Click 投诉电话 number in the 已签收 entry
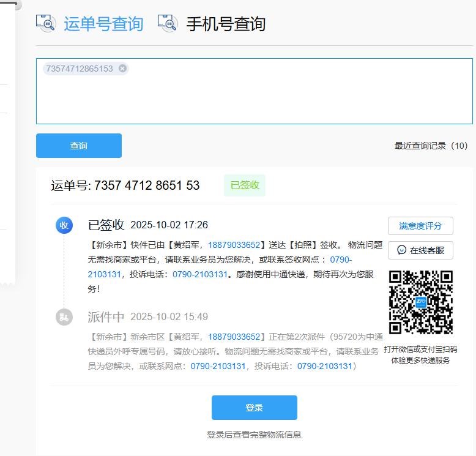This screenshot has width=476, height=456. (200, 274)
